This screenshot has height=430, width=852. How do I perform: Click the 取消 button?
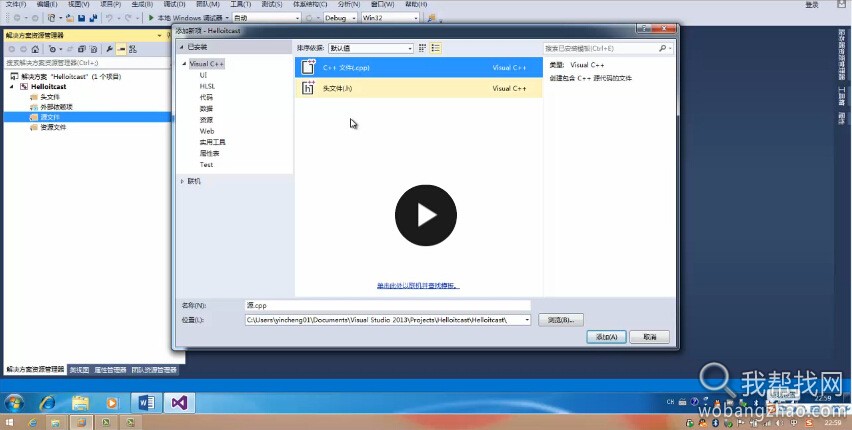[x=650, y=337]
